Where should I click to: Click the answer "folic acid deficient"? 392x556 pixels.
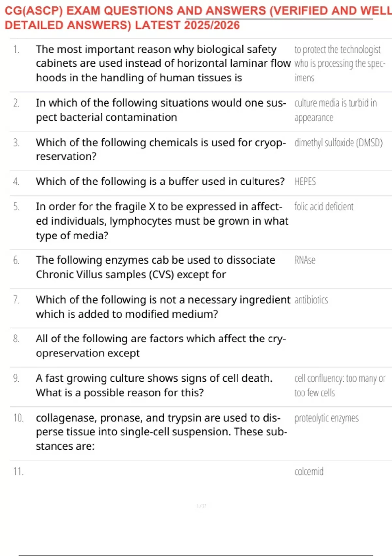click(324, 207)
